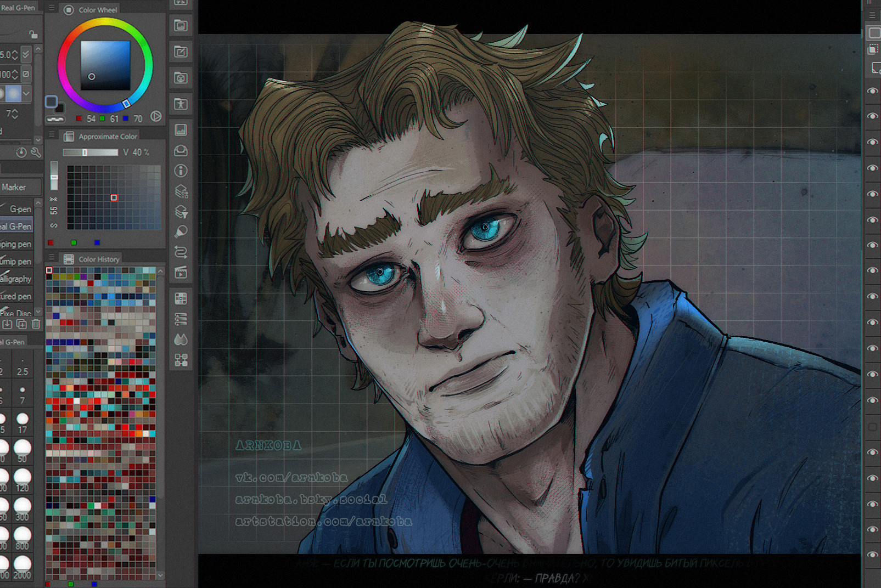This screenshot has width=881, height=588.
Task: Pick the 2000 brush size preset
Action: point(23,567)
